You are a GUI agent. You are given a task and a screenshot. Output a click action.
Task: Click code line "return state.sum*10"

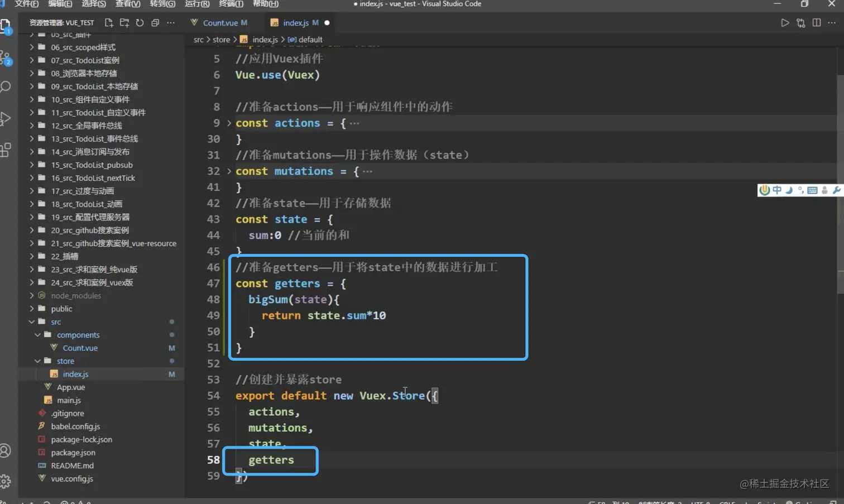coord(324,315)
